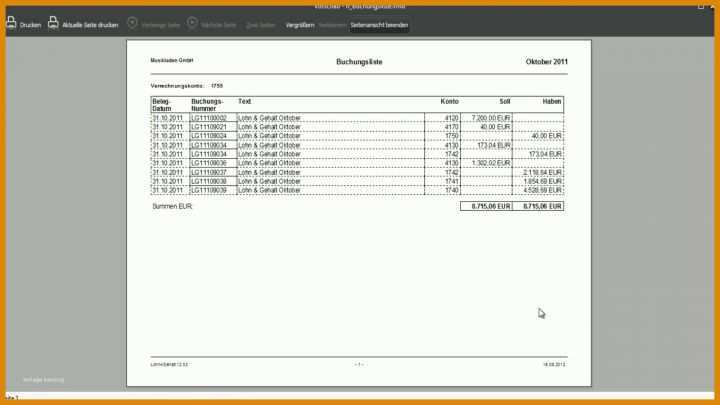
Task: Click the print date in page footer
Action: 554,365
